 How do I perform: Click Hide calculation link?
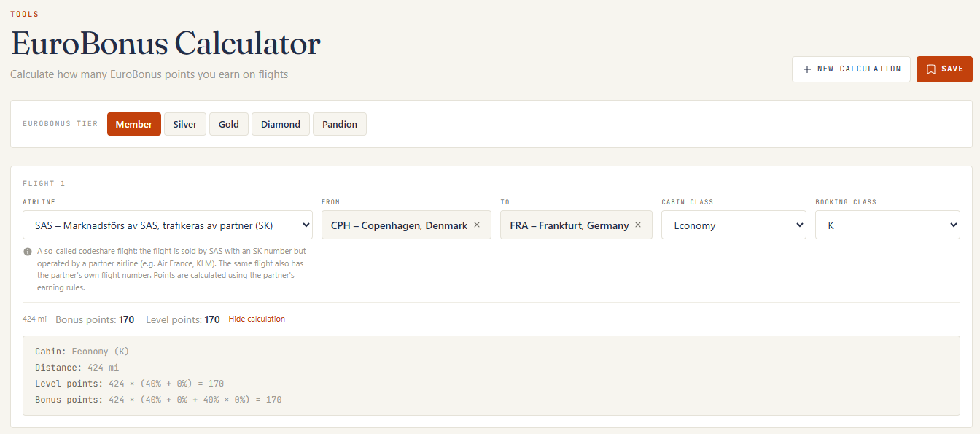pyautogui.click(x=257, y=319)
